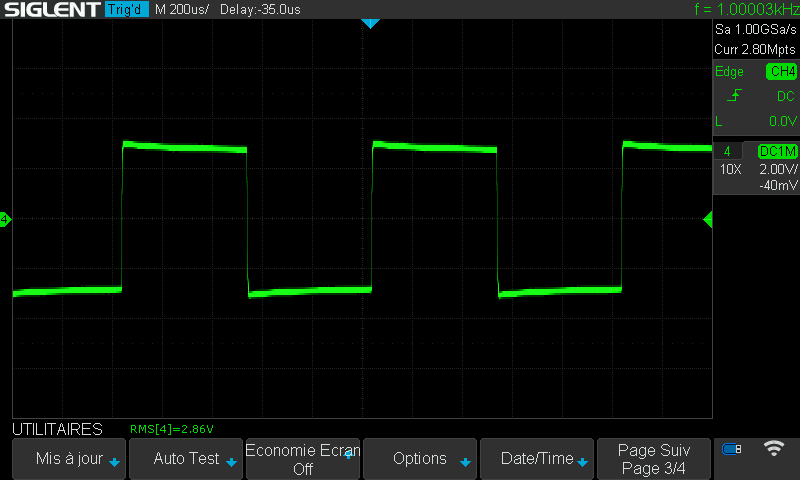Click the DC1M coupling indicator
The image size is (800, 480).
coord(777,151)
